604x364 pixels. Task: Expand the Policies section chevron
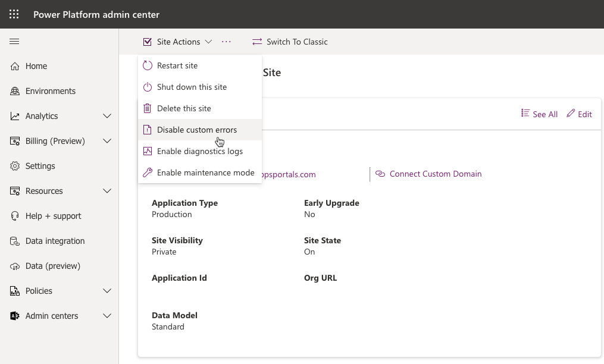(107, 291)
